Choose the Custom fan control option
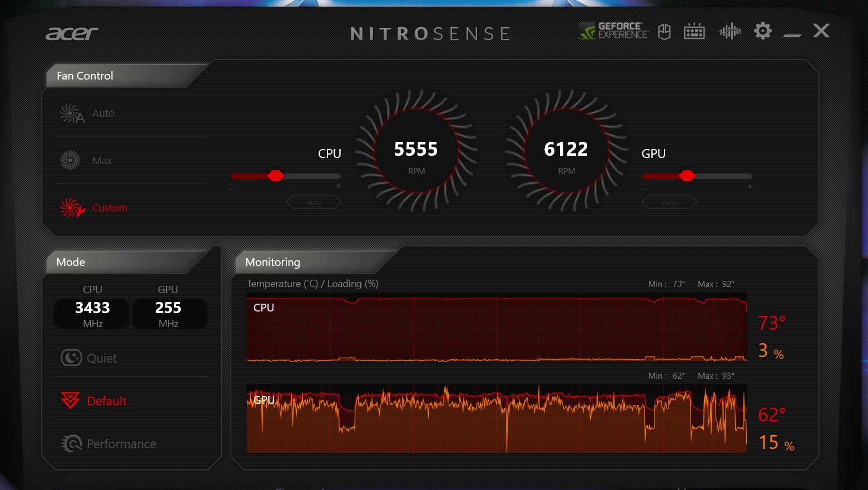Image resolution: width=868 pixels, height=490 pixels. point(110,208)
